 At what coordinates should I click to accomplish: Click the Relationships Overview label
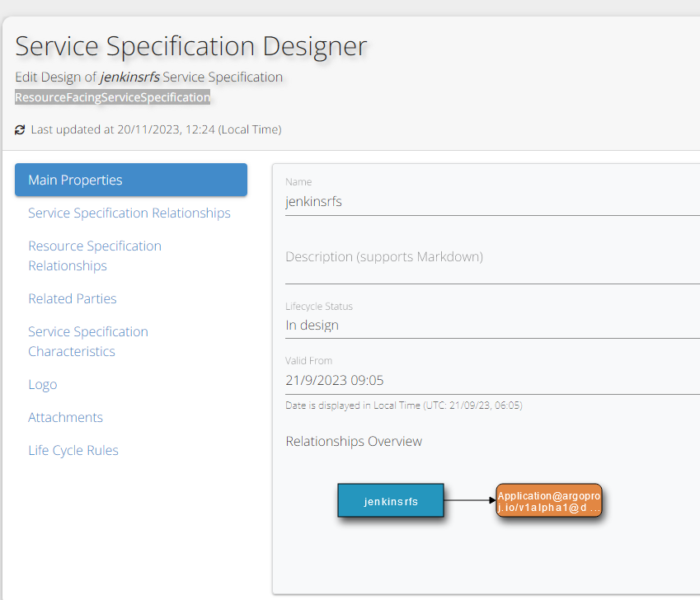(x=354, y=441)
